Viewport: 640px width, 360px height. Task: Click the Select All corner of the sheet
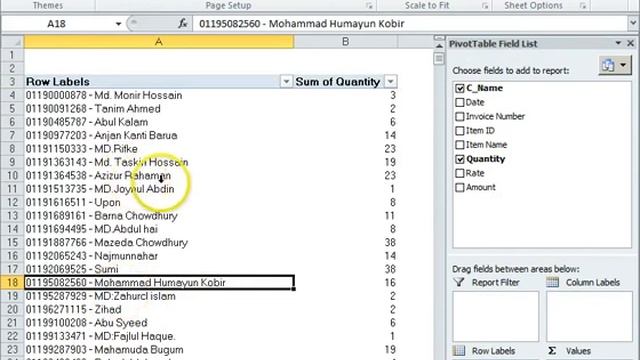coord(12,42)
